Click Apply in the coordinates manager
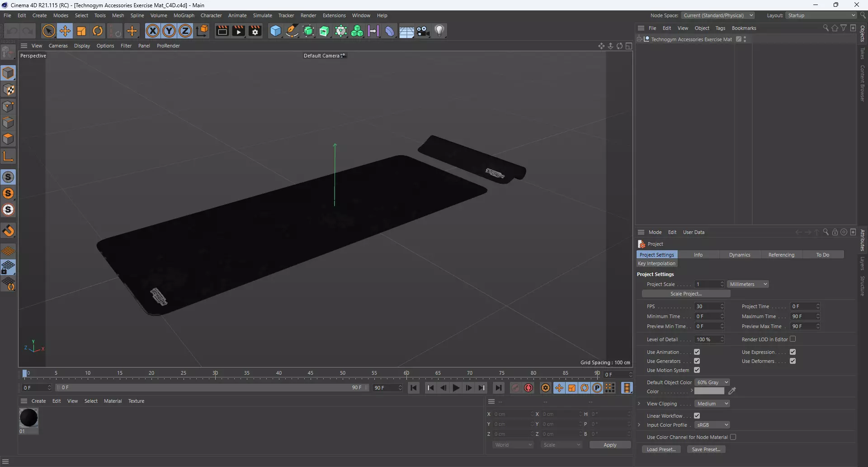This screenshot has height=467, width=868. 610,445
